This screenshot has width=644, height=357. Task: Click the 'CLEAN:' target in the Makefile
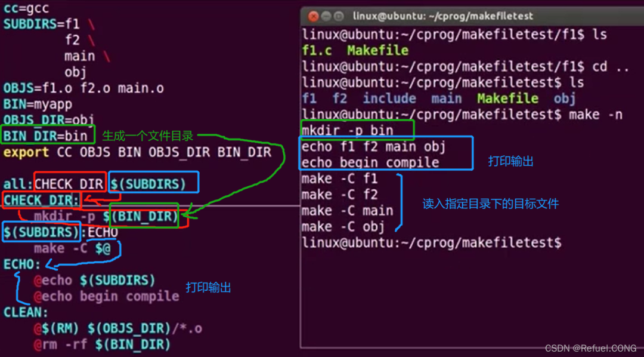point(26,313)
